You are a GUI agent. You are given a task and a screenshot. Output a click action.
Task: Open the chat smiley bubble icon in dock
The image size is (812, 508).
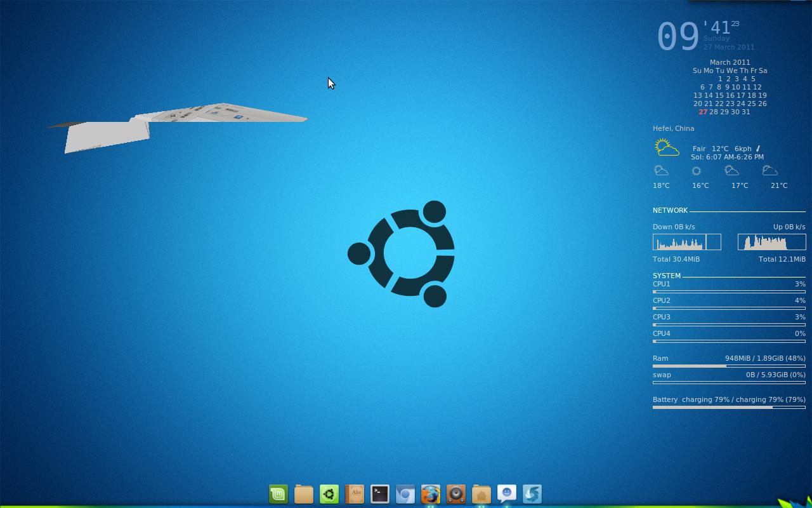pyautogui.click(x=507, y=494)
